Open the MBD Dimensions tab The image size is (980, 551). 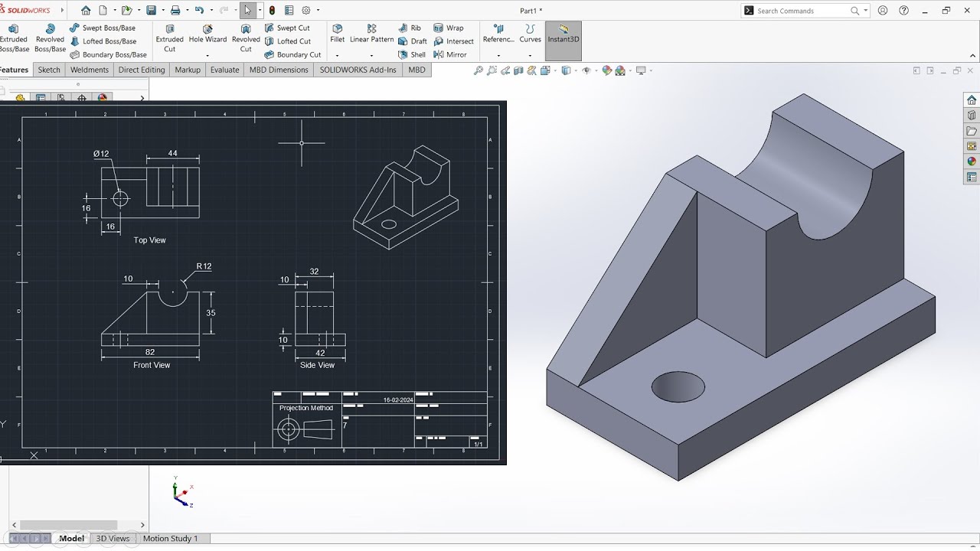click(279, 70)
